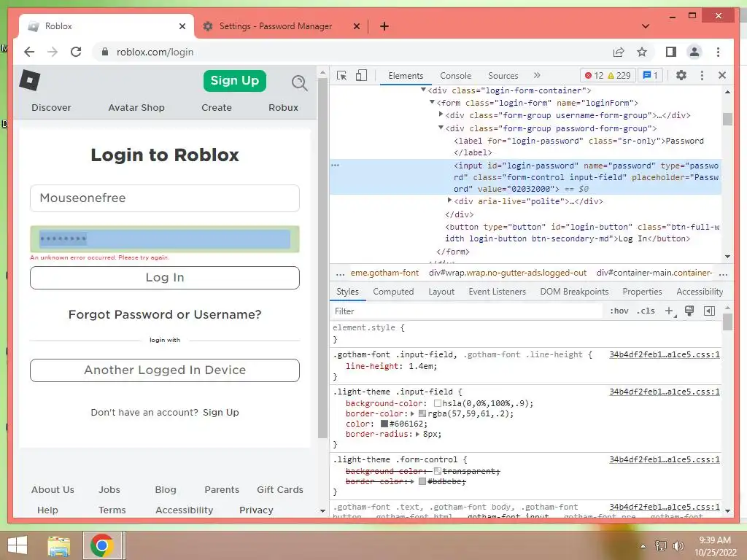
Task: Collapse the login-form-container div node
Action: 423,90
